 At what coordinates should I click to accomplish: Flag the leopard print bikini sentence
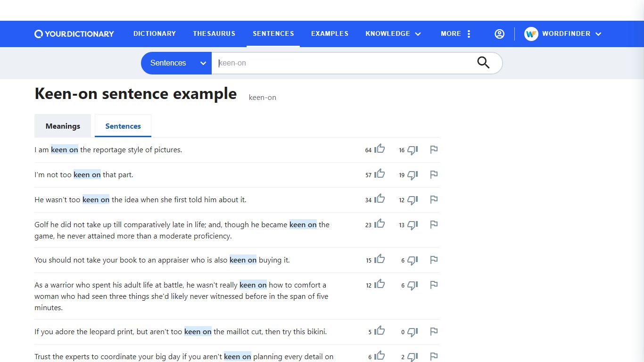[434, 332]
